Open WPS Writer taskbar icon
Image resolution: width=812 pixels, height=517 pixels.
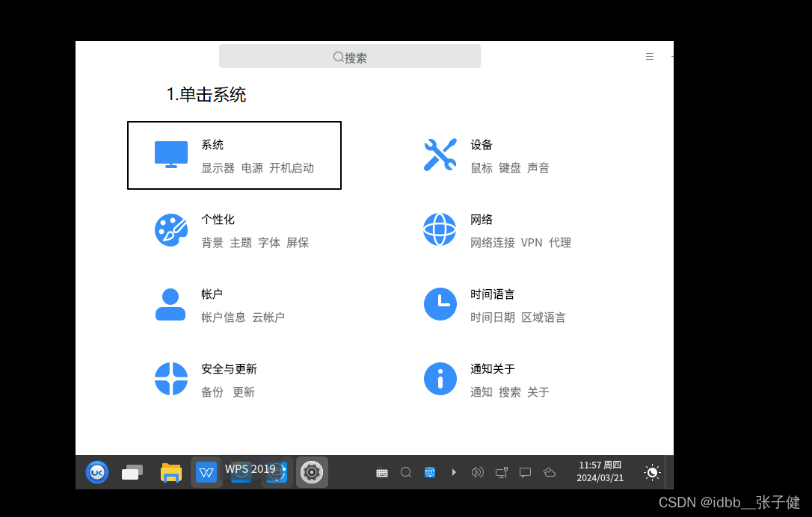[x=206, y=472]
